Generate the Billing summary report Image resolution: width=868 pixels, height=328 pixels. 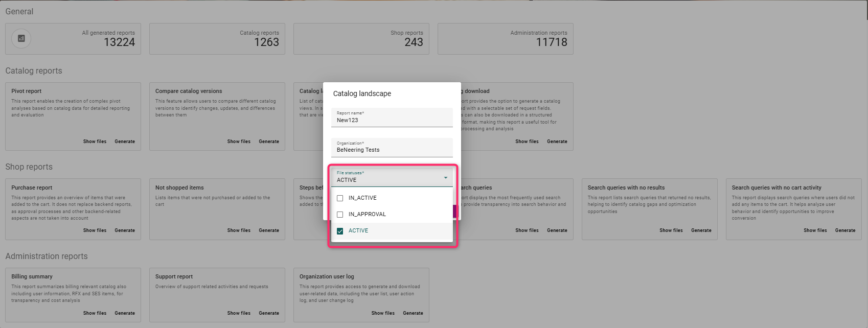(125, 313)
